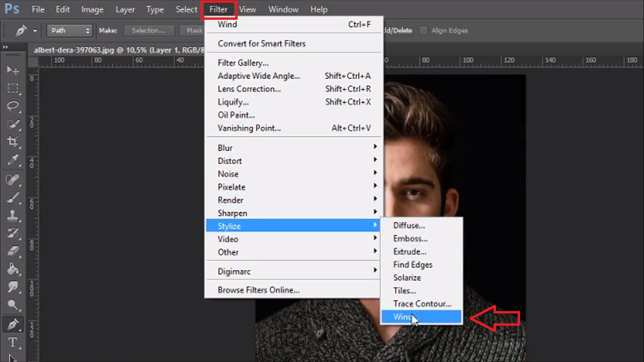Choose the Eraser tool
Image resolution: width=644 pixels, height=362 pixels.
tap(13, 250)
